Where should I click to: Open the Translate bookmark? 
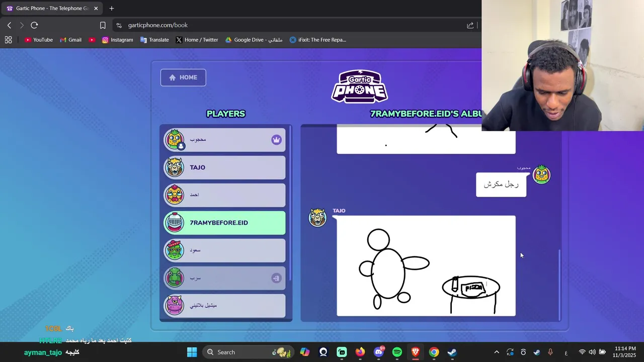coord(154,40)
